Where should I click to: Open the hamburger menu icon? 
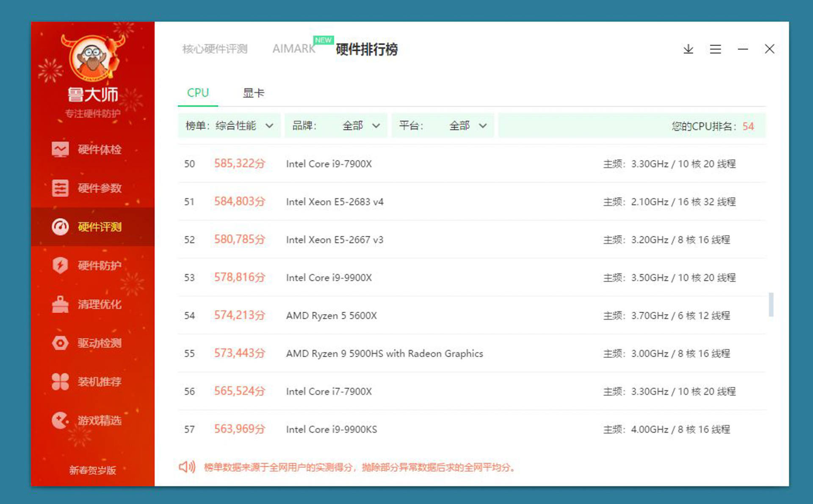[716, 49]
